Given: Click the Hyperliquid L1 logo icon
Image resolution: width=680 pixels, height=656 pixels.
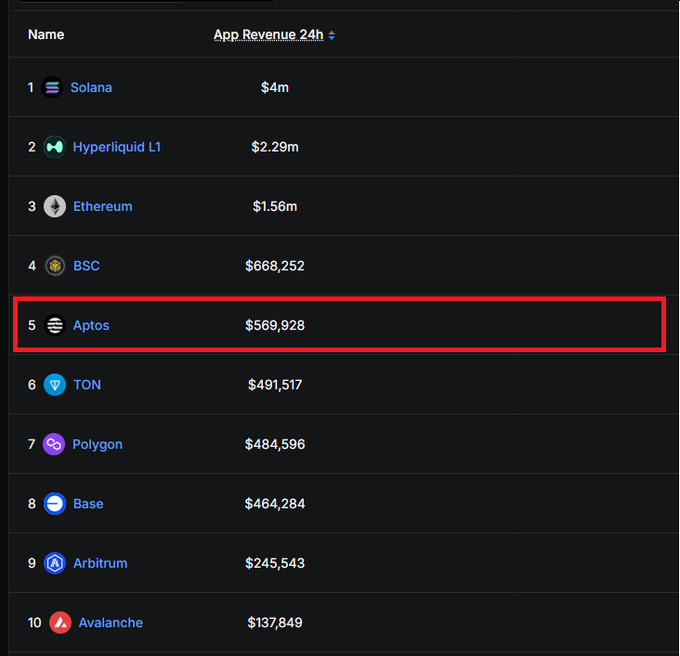Looking at the screenshot, I should pos(55,147).
